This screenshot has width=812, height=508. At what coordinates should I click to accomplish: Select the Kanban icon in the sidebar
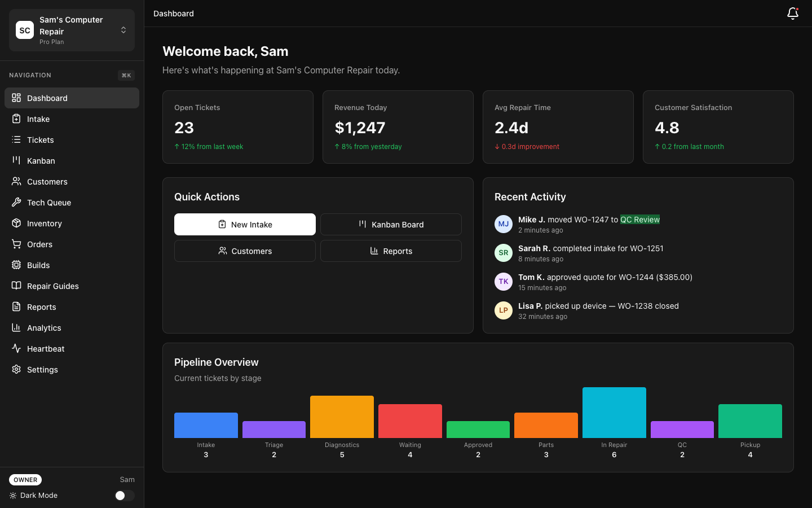[17, 161]
